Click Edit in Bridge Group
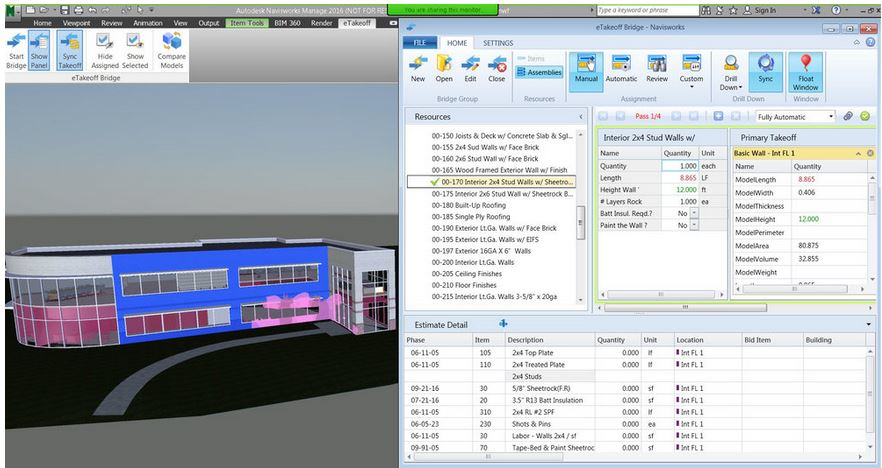This screenshot has height=468, width=882. click(470, 69)
